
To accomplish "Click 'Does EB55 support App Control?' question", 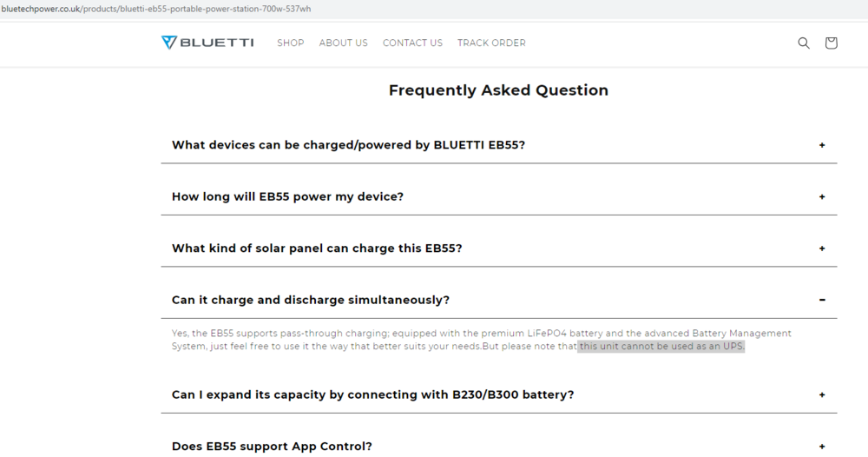I will tap(272, 447).
